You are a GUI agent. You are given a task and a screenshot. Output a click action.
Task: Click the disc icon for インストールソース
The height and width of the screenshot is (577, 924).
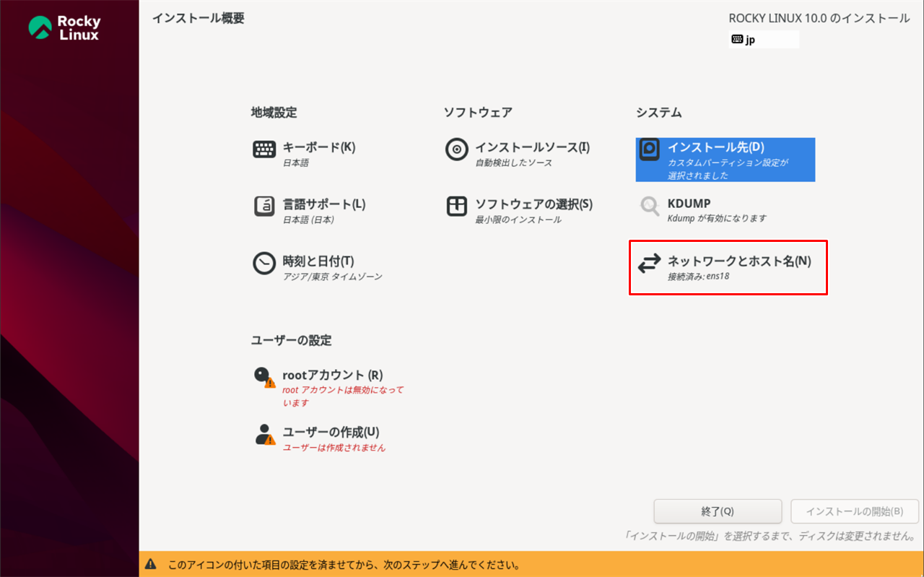tap(457, 149)
